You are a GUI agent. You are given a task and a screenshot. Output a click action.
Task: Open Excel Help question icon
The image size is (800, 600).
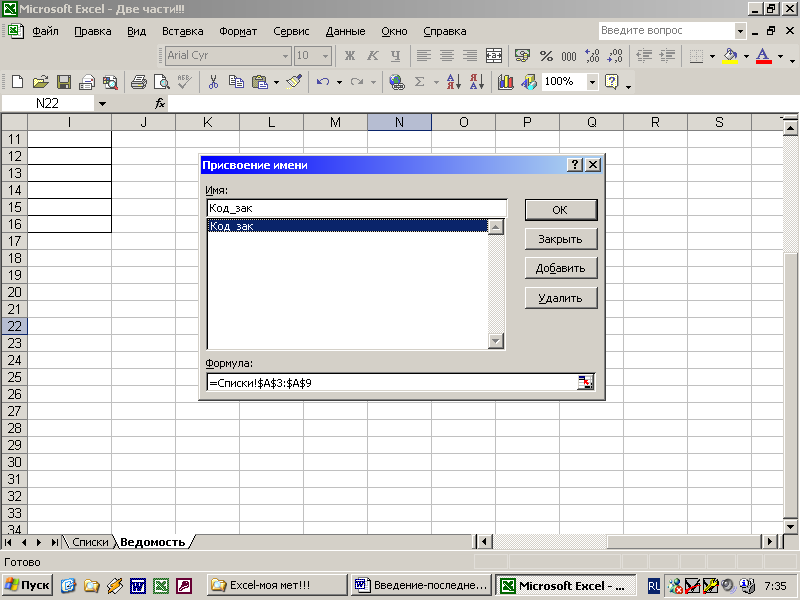coord(611,82)
